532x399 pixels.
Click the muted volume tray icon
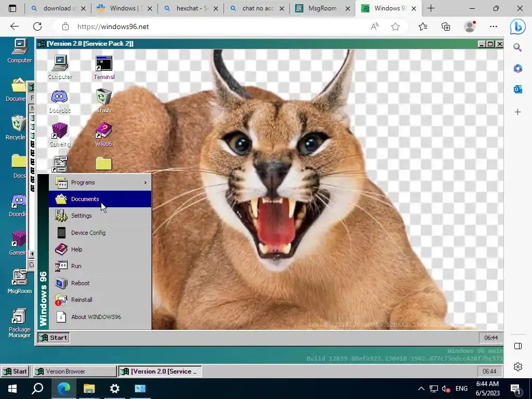tap(446, 389)
